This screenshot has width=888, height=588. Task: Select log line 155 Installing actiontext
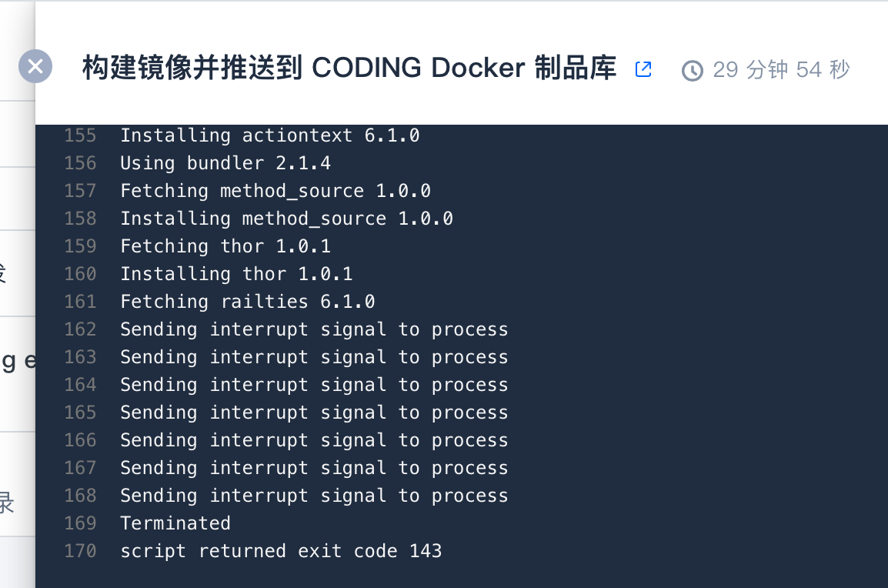click(269, 135)
